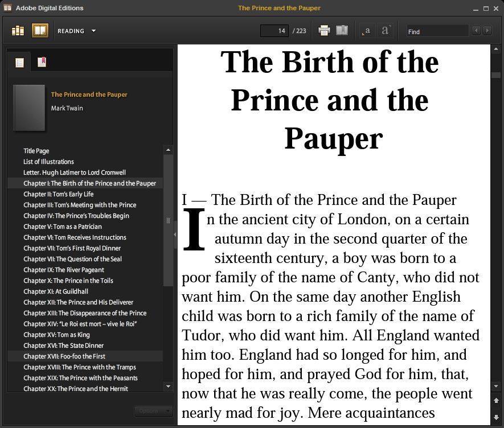Decrease text size with small a
This screenshot has width=504, height=428.
click(x=367, y=31)
